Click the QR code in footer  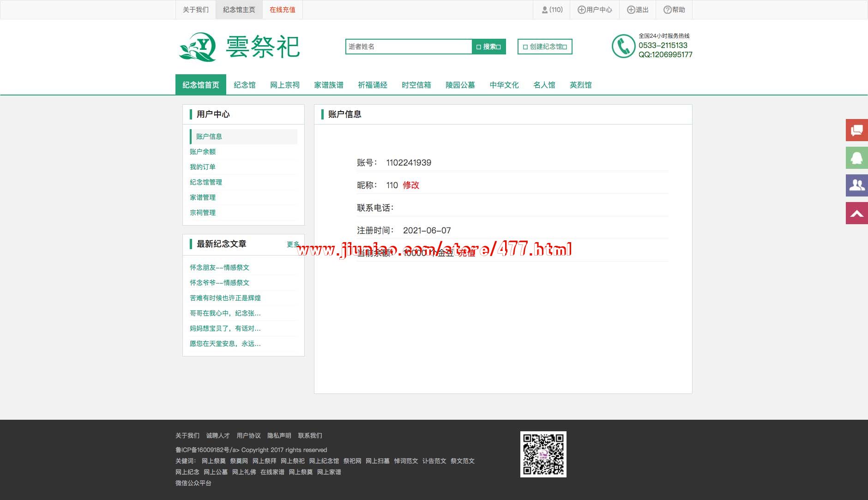click(543, 454)
